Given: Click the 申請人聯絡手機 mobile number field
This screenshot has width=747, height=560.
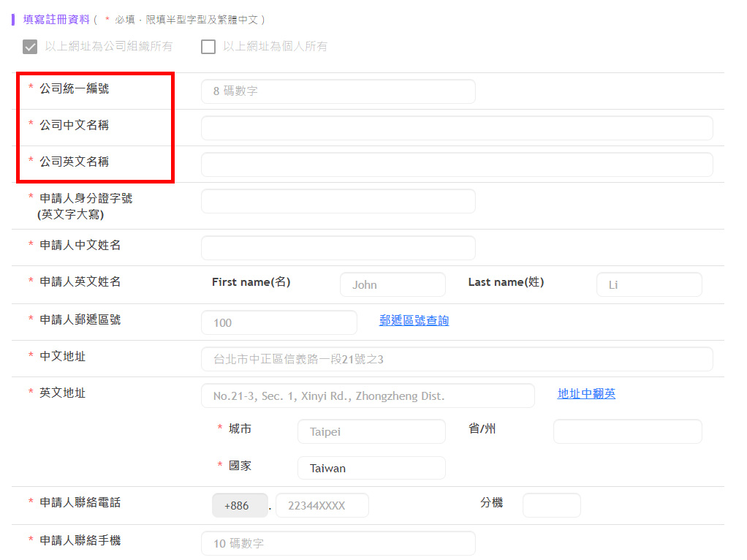Looking at the screenshot, I should pos(338,543).
